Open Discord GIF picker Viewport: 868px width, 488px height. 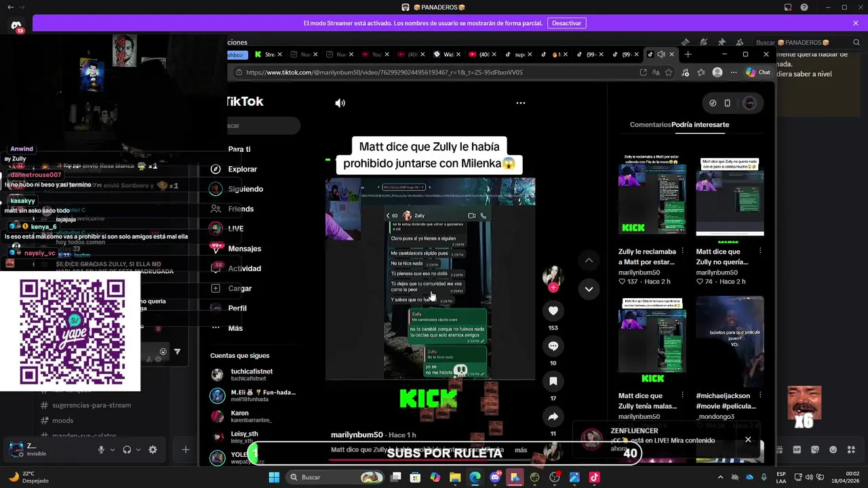pos(797,449)
